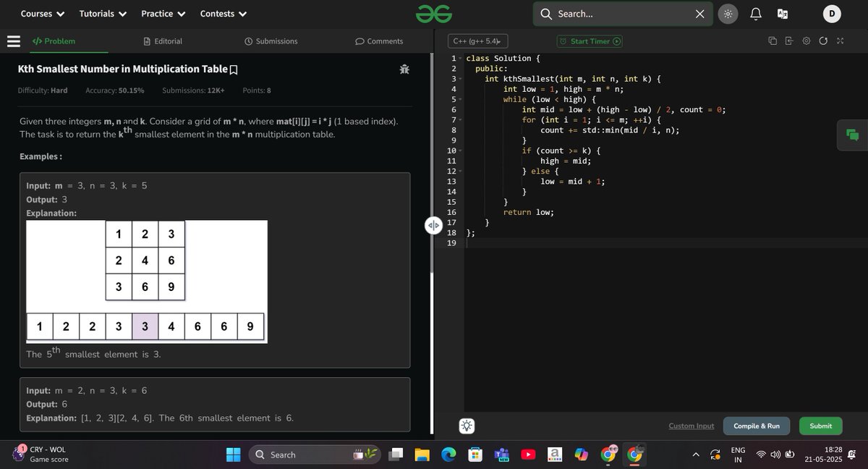Collapse the for loop fold on line 7
Viewport: 868px width, 469px height.
coord(461,119)
